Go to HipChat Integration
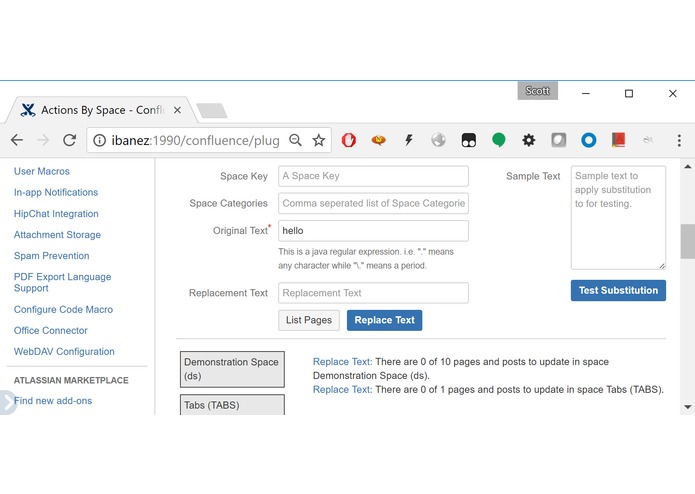The height and width of the screenshot is (494, 695). coord(56,214)
